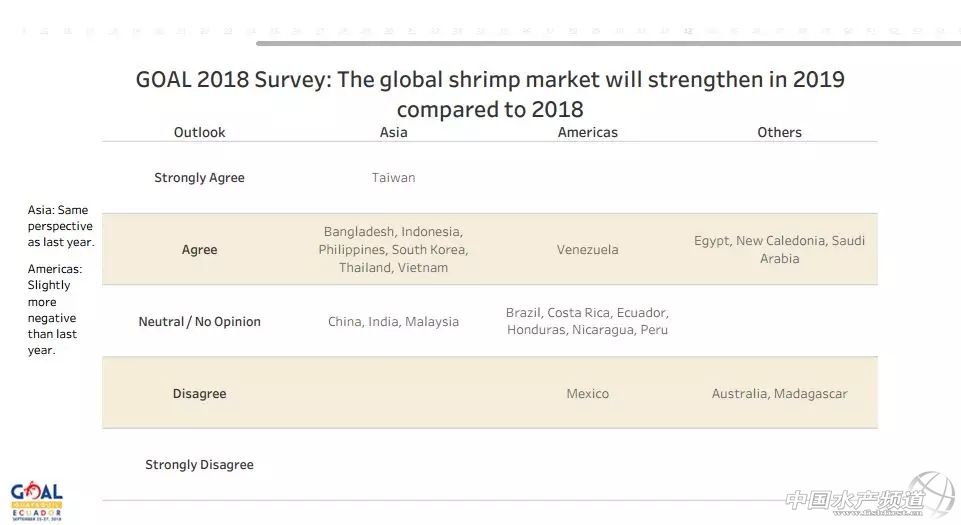Viewport: 961px width, 525px height.
Task: Click the slide title about the shrimp market
Action: [490, 94]
